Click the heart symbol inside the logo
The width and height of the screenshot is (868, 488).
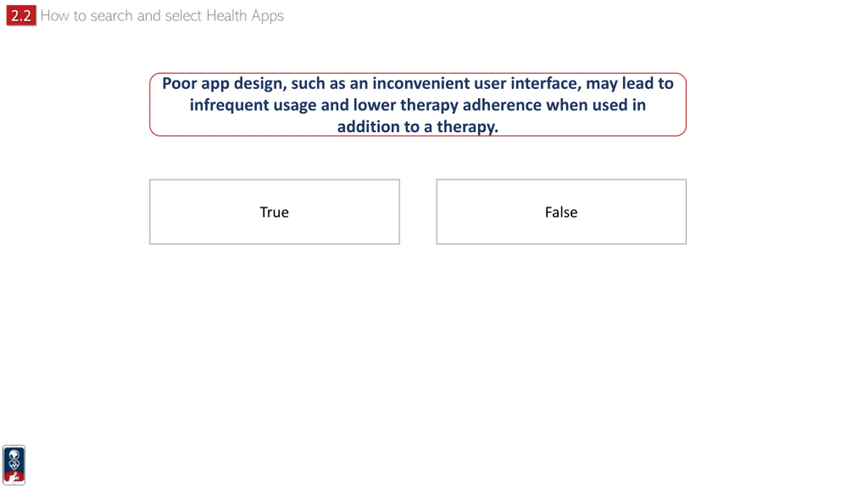tap(14, 465)
